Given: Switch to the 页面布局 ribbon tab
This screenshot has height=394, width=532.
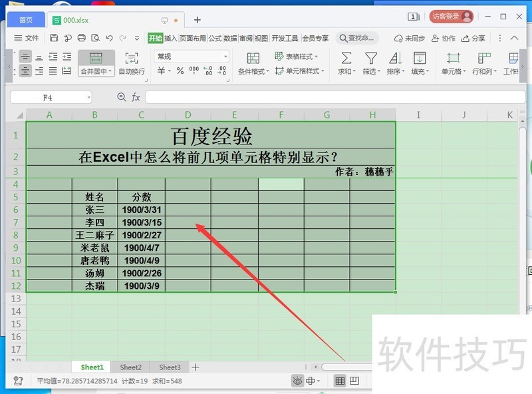Looking at the screenshot, I should (193, 38).
